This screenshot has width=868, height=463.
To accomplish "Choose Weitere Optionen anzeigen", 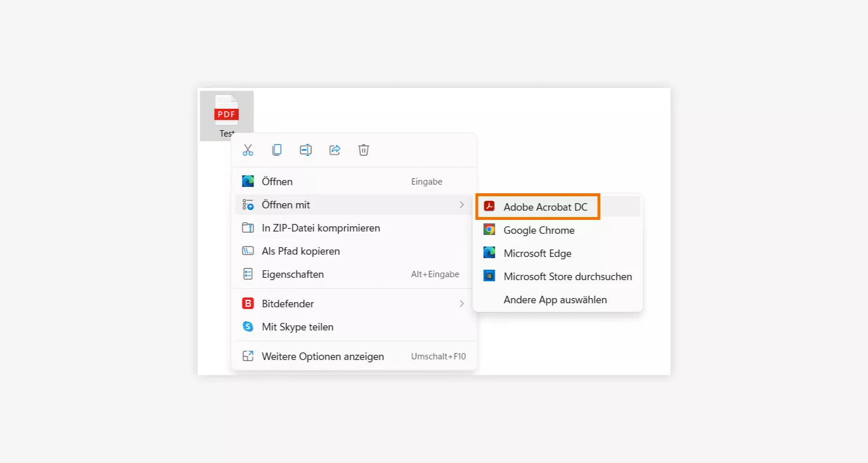I will (x=354, y=357).
